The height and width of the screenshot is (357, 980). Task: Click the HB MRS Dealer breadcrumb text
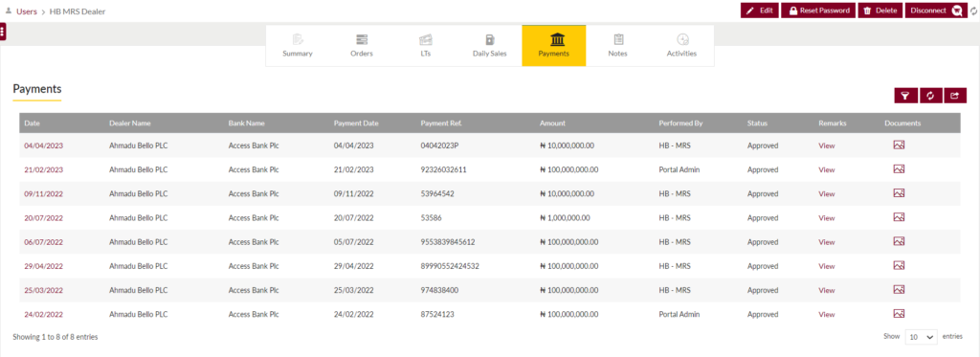pyautogui.click(x=78, y=11)
